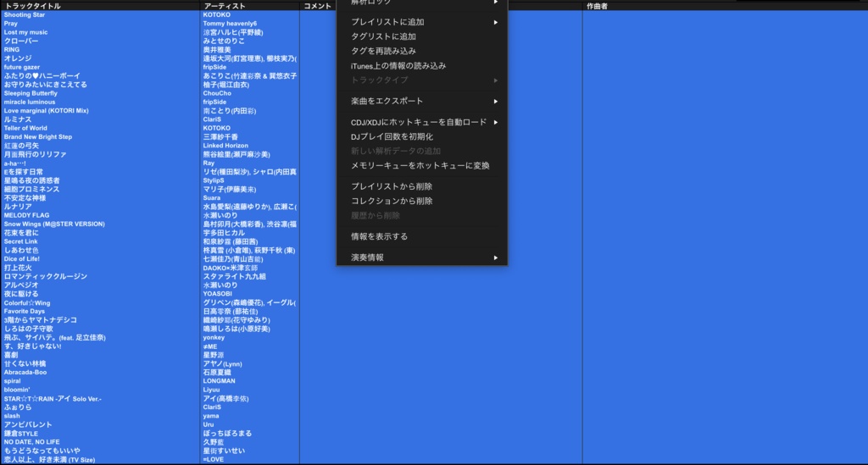Click artist 星街すいせい

point(224,451)
